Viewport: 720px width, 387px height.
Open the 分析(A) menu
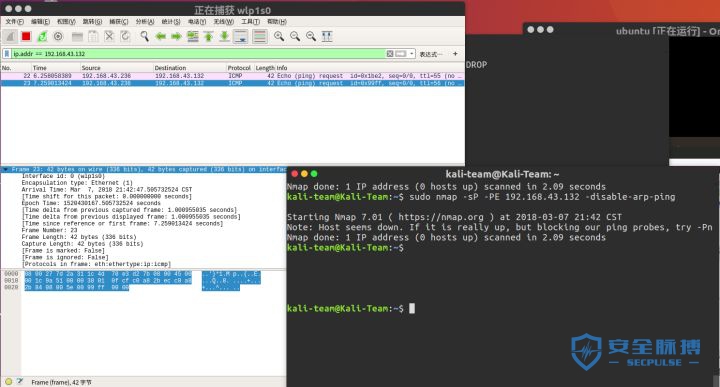[x=145, y=22]
